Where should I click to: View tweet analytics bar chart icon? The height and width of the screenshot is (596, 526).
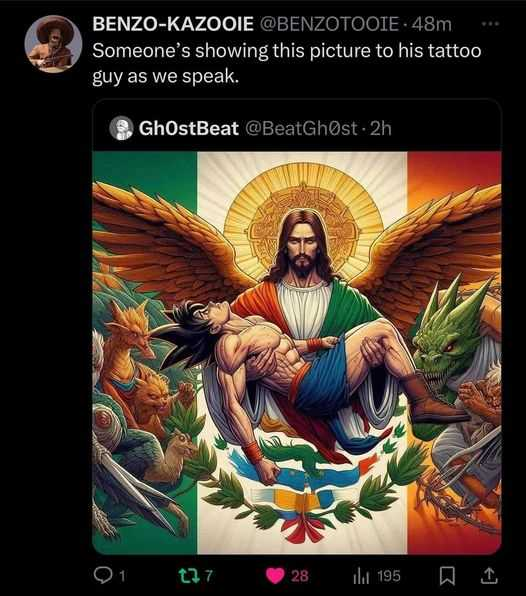(361, 576)
